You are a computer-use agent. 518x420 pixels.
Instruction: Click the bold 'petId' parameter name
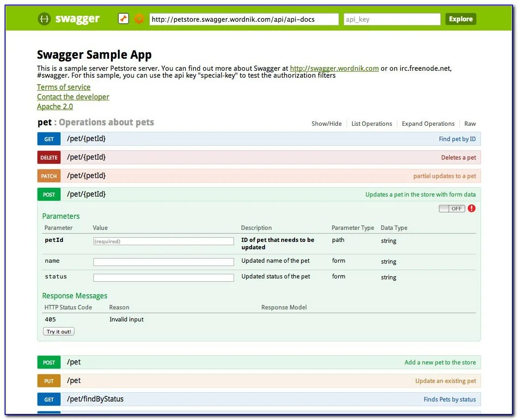click(x=54, y=240)
